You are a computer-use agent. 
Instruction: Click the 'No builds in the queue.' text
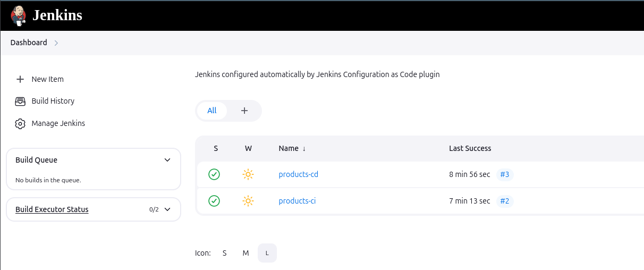[x=48, y=180]
